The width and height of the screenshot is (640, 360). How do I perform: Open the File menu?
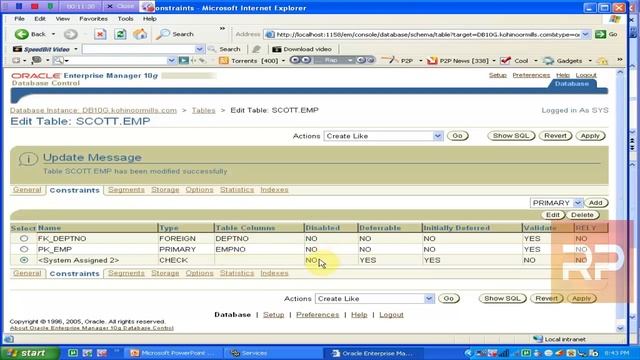(x=19, y=19)
